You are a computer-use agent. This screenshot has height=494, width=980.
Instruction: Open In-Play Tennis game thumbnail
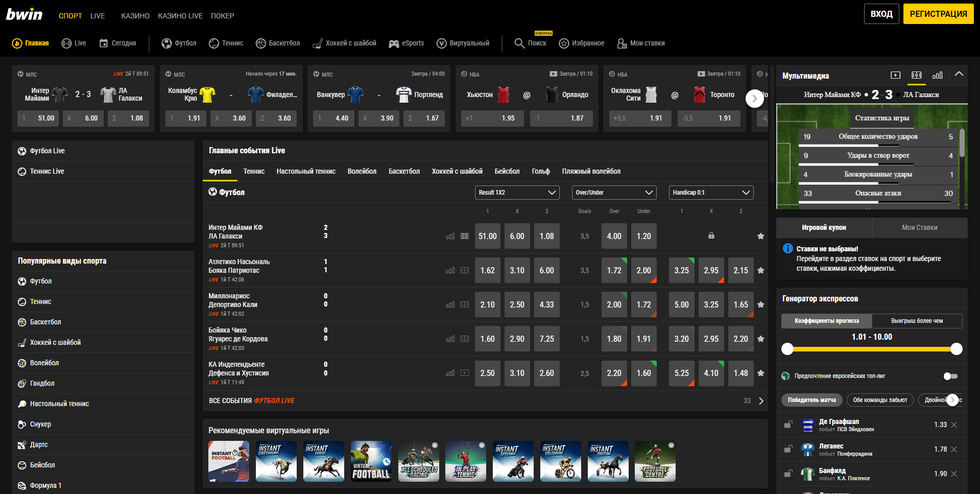[466, 461]
